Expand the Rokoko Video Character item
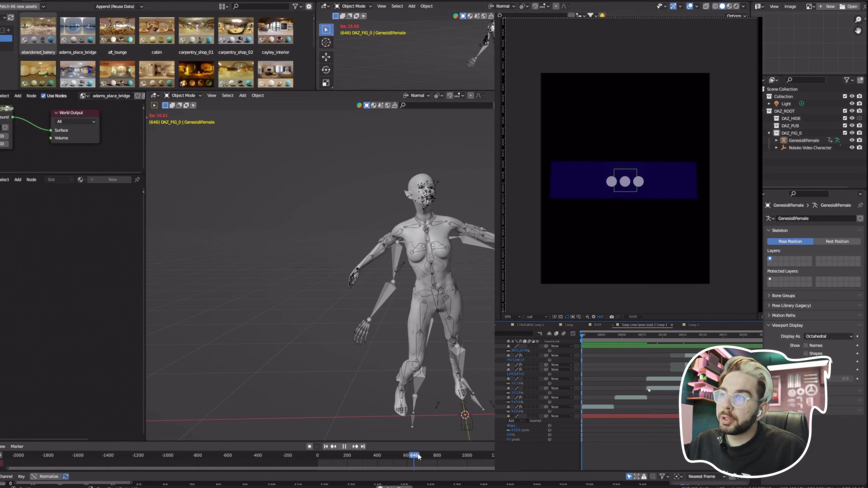Image resolution: width=868 pixels, height=488 pixels. point(776,148)
